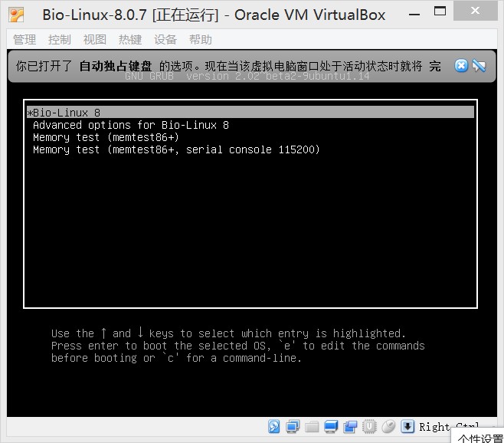504x443 pixels.
Task: Click the mouse integration status icon
Action: click(388, 427)
